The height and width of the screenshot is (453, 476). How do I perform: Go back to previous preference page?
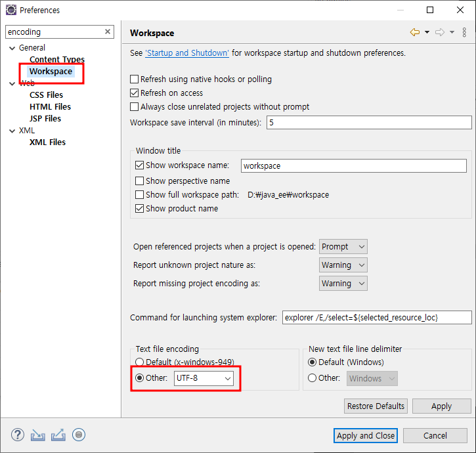click(415, 32)
